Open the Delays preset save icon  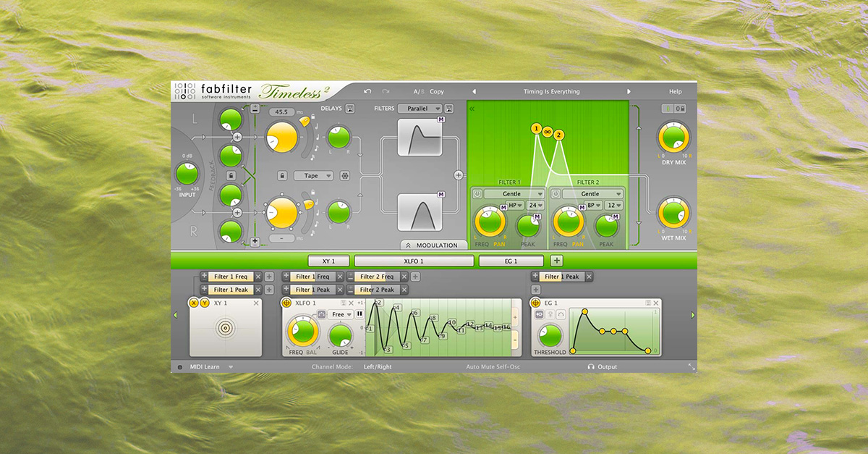pos(350,109)
